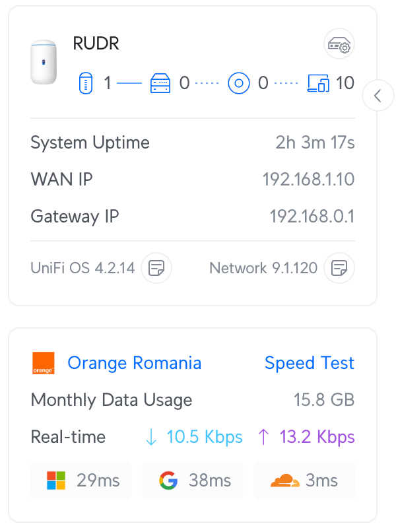Click the client devices count icon
The height and width of the screenshot is (532, 396).
[319, 83]
